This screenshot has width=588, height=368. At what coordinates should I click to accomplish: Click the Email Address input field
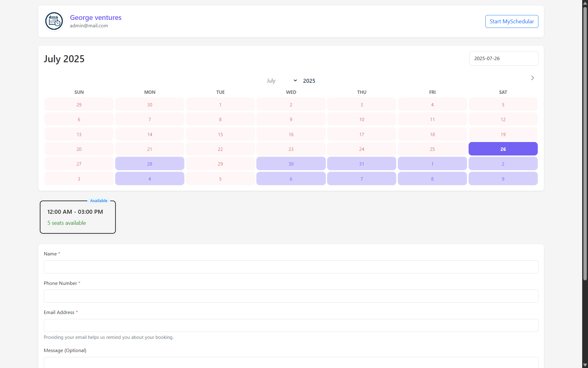coord(291,325)
